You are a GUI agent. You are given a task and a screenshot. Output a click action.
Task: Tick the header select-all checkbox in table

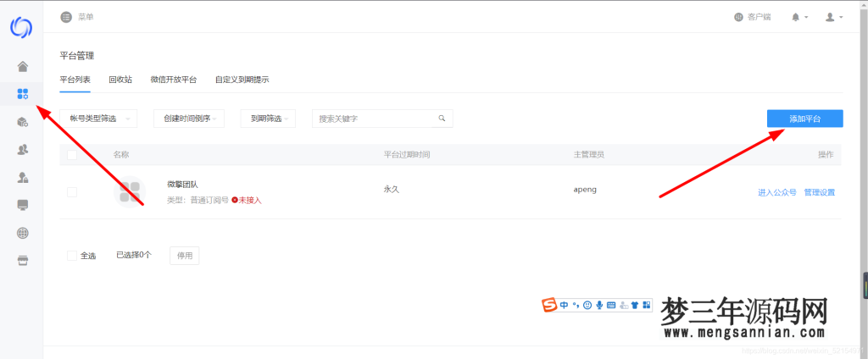point(72,155)
